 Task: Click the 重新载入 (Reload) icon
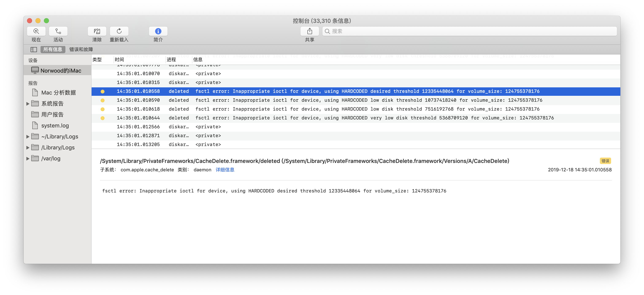point(119,31)
